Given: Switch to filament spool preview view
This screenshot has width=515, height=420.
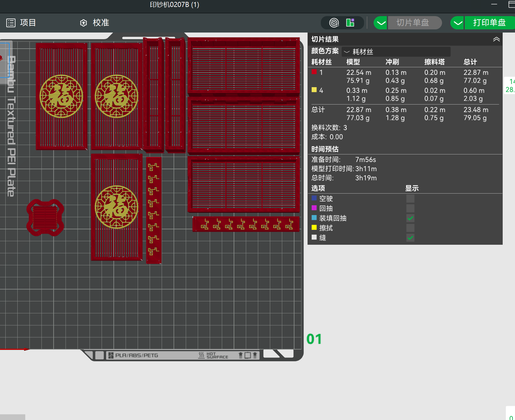Looking at the screenshot, I should click(334, 23).
